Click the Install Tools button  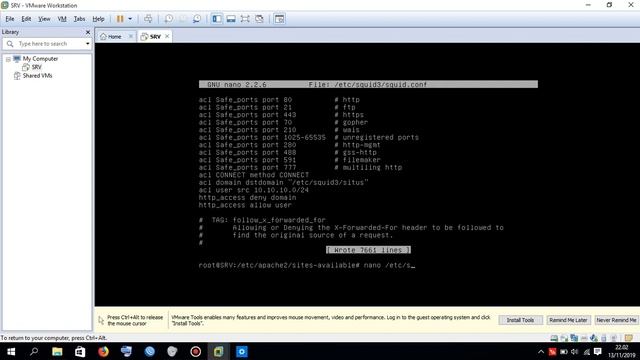pyautogui.click(x=520, y=320)
